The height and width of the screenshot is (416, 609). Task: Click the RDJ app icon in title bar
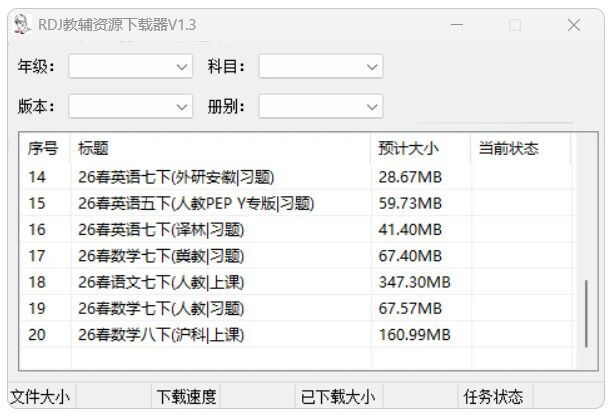(21, 24)
